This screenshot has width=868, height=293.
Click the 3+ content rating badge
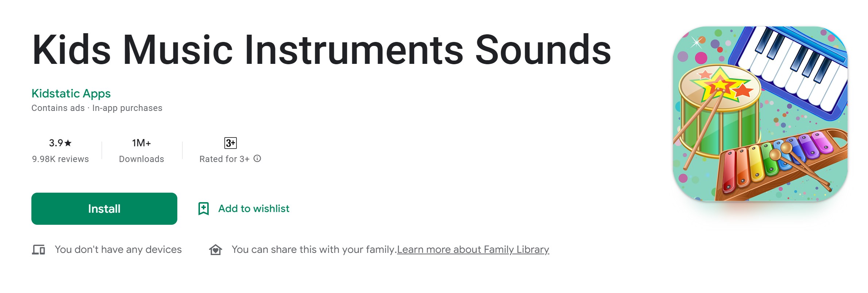tap(231, 143)
